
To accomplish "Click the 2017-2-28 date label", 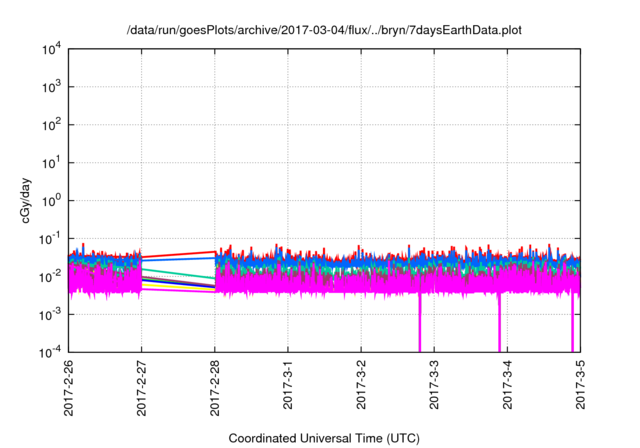I will click(215, 388).
